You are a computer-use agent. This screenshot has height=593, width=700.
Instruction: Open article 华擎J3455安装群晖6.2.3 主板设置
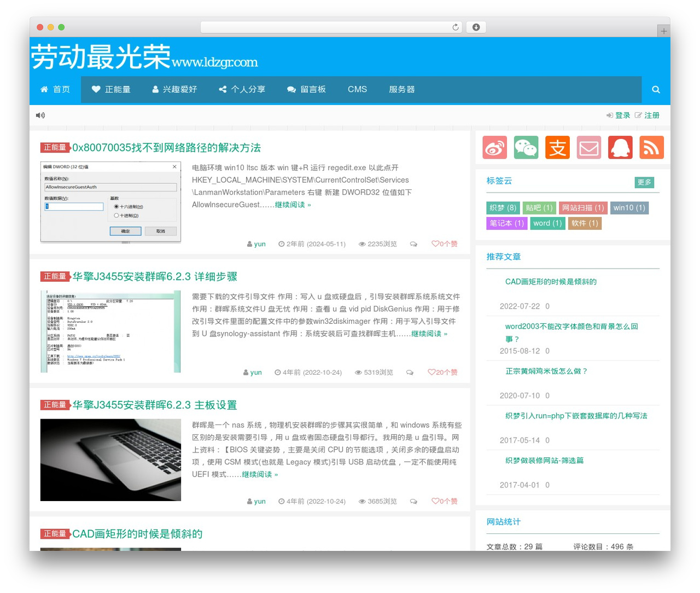click(x=155, y=405)
